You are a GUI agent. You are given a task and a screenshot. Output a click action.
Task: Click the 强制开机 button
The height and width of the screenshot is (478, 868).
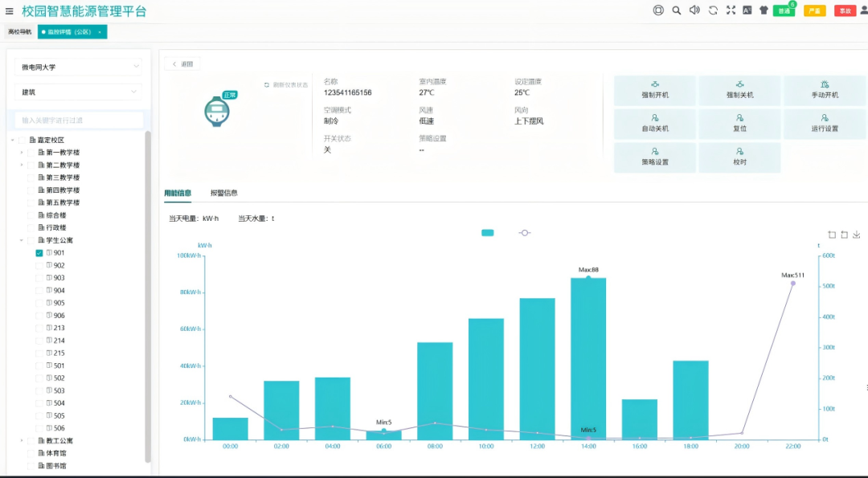tap(655, 90)
